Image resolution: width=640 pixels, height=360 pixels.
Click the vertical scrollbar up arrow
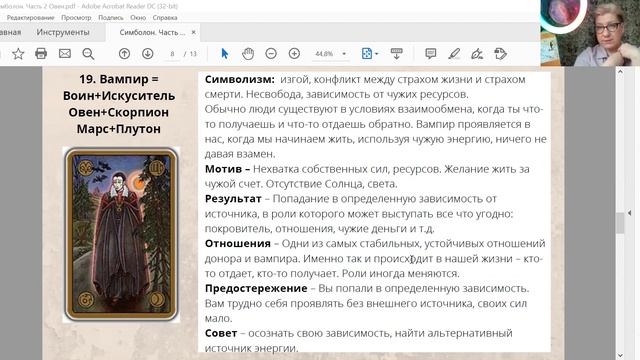620,71
